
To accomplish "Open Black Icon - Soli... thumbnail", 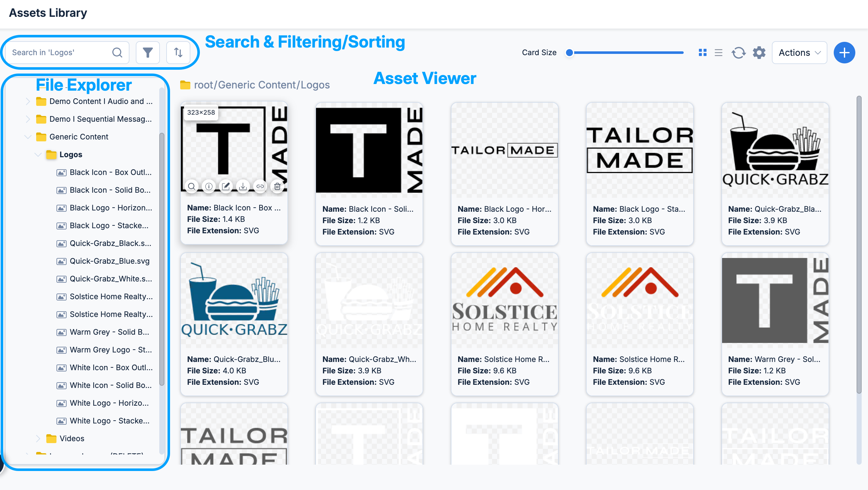I will [369, 150].
